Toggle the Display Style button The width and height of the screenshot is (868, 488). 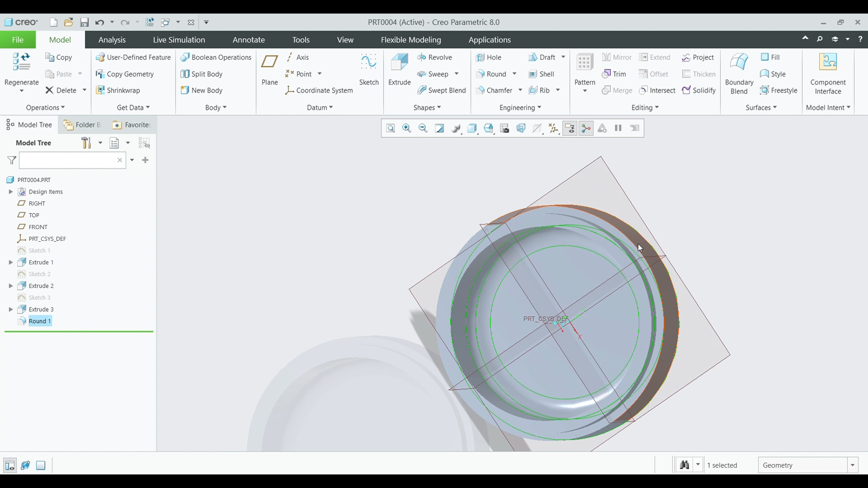coord(472,128)
